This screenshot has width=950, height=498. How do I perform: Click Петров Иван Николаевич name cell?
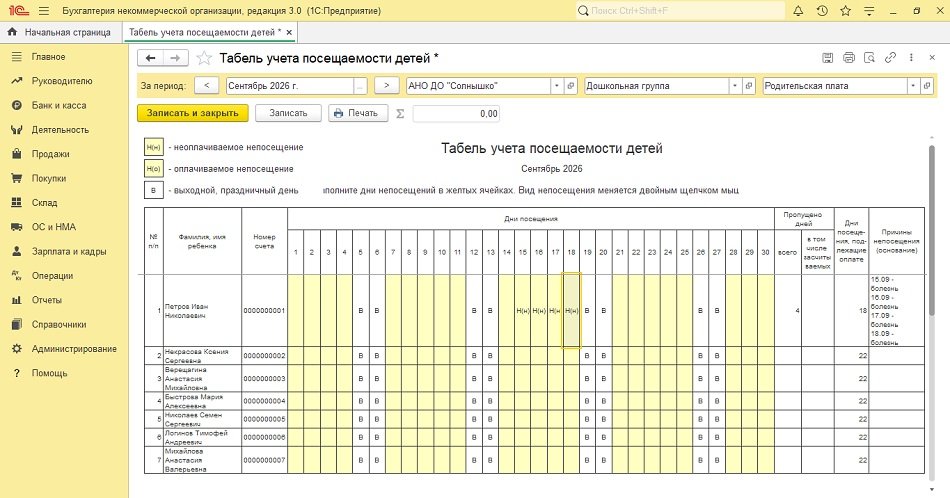pos(202,311)
